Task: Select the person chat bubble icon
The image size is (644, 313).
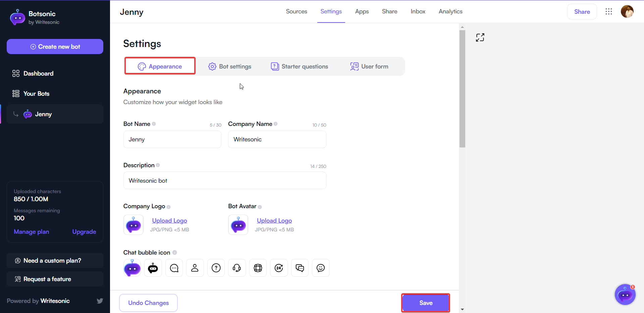Action: [x=195, y=268]
